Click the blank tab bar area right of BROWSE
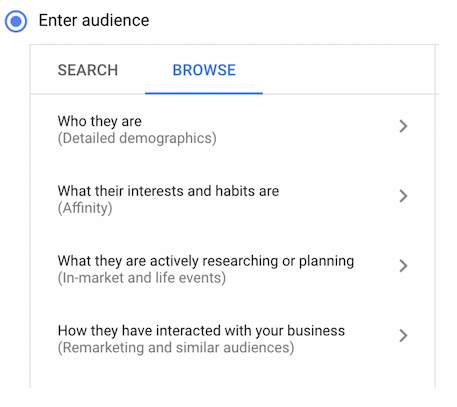 tap(348, 69)
